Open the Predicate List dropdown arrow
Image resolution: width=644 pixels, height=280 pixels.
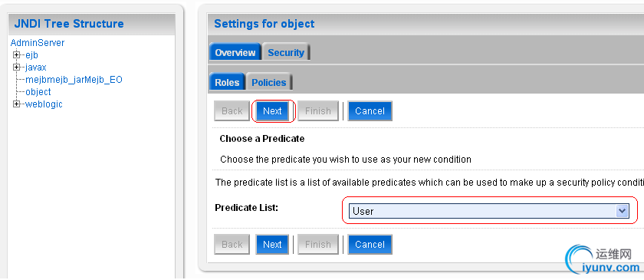pos(622,211)
